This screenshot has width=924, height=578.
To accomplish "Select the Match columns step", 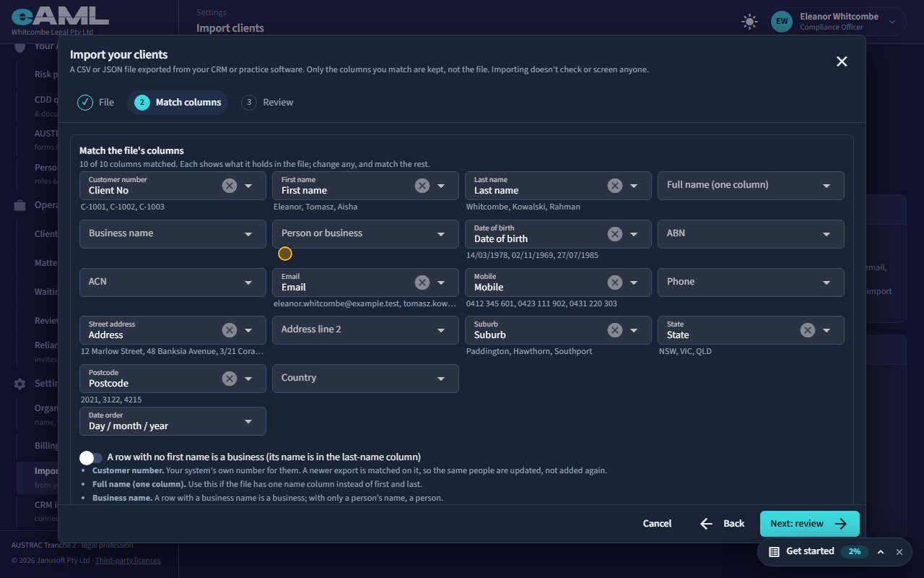I will click(178, 103).
